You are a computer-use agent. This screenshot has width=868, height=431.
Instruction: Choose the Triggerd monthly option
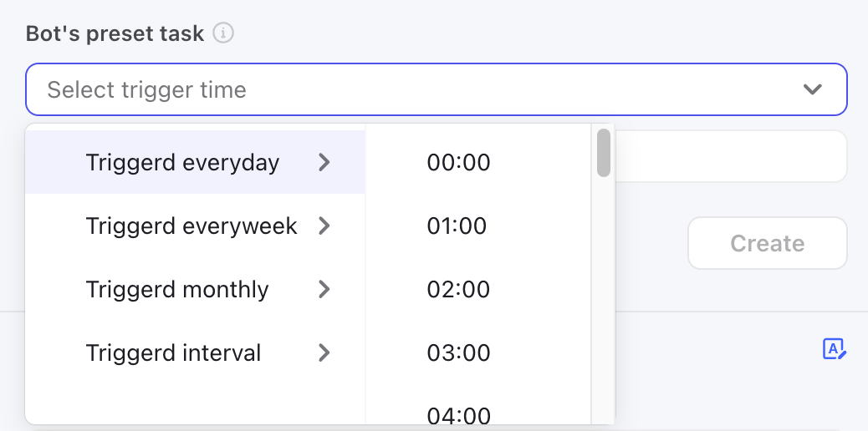[x=195, y=289]
